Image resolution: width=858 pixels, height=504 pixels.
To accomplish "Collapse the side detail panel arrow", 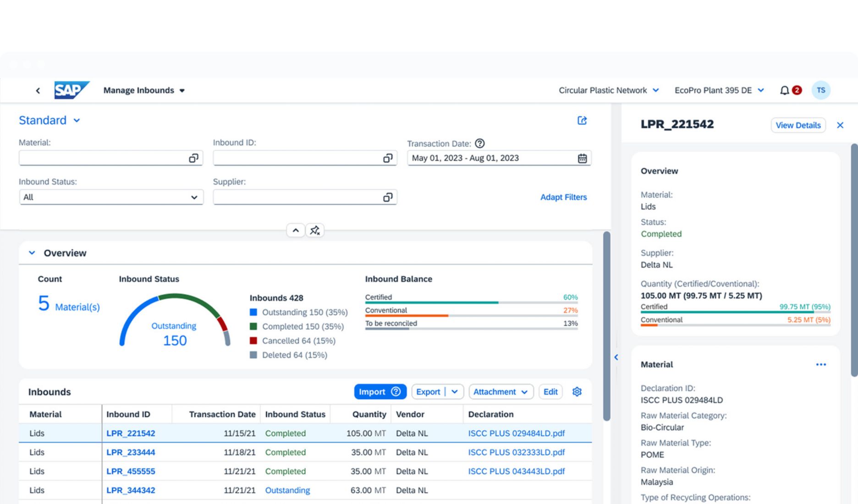I will pos(616,357).
